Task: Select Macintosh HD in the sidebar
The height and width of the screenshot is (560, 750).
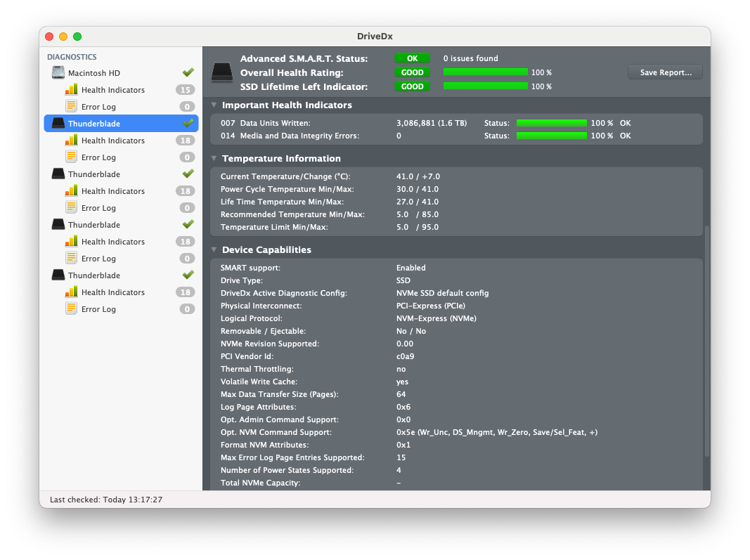Action: click(x=93, y=73)
